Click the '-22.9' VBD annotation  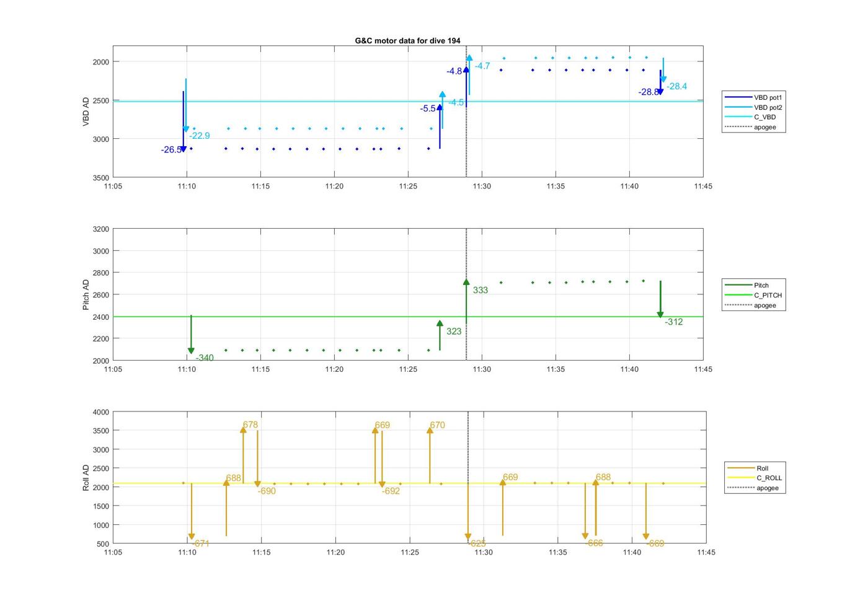200,136
